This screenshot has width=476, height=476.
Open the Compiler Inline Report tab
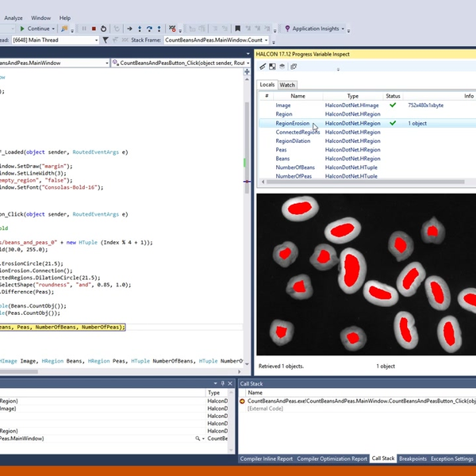(x=266, y=459)
